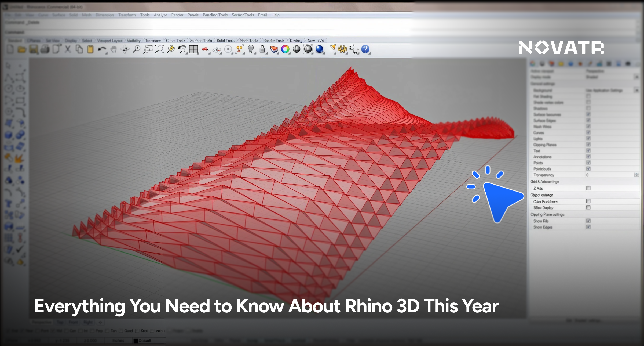Hide objects with the lightbulb icon
The height and width of the screenshot is (346, 644).
(251, 49)
